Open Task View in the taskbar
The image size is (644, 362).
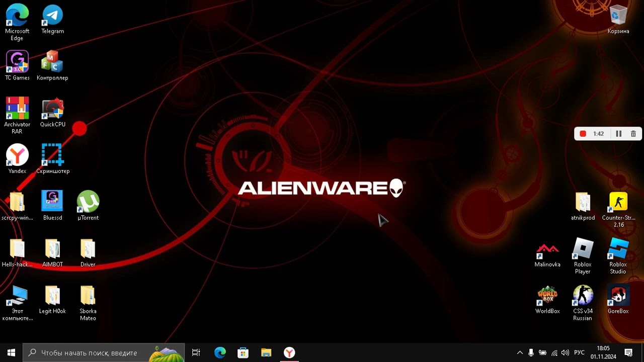coord(196,352)
